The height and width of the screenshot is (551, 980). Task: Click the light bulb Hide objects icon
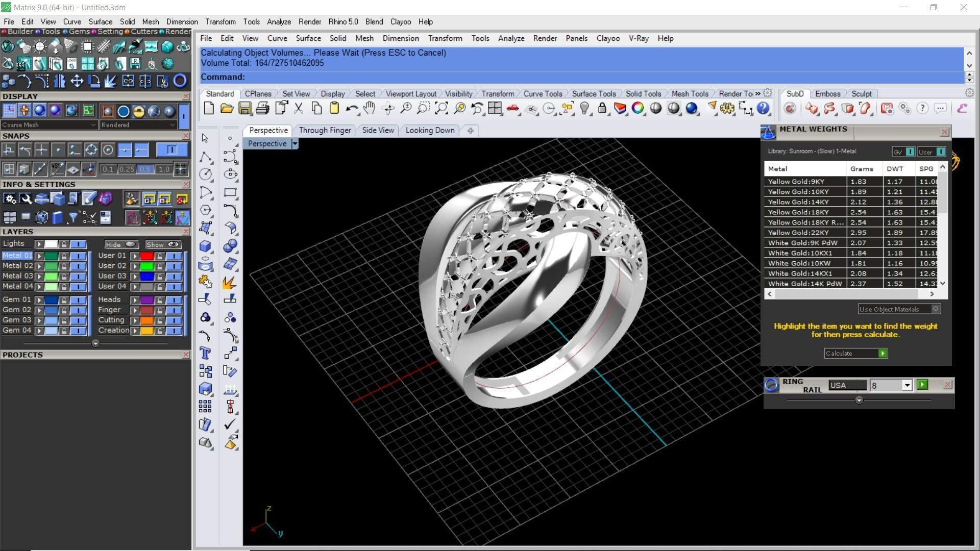[585, 108]
